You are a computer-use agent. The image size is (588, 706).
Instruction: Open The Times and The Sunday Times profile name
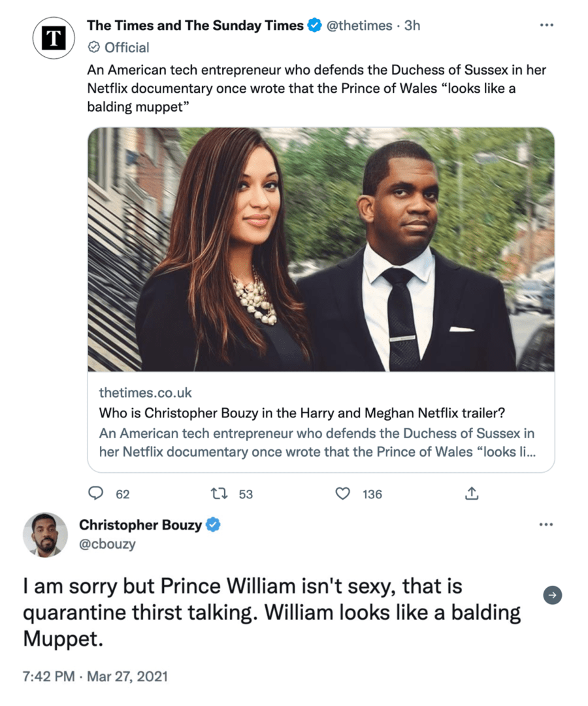click(x=195, y=25)
